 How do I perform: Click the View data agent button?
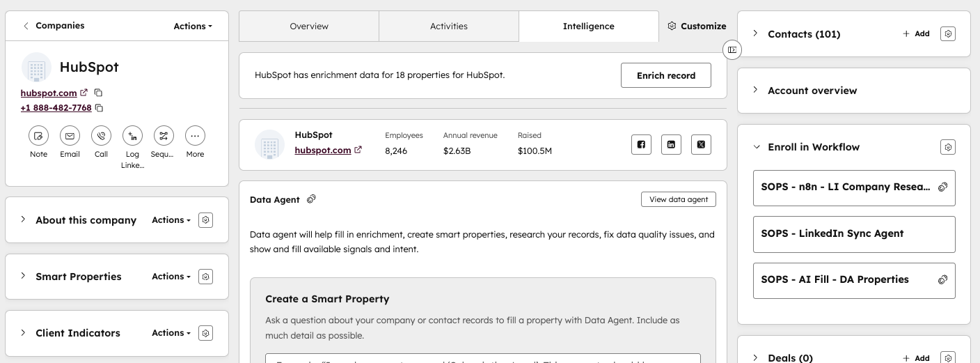(678, 199)
